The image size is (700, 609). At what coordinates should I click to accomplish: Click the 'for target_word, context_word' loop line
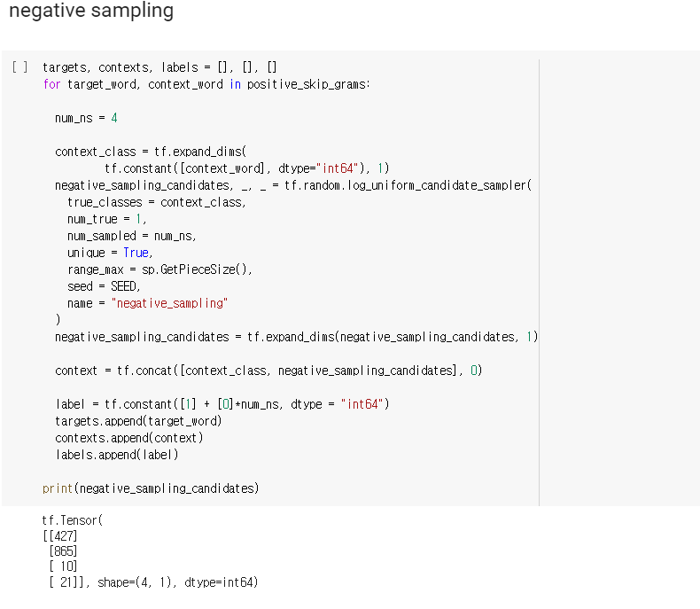click(206, 84)
